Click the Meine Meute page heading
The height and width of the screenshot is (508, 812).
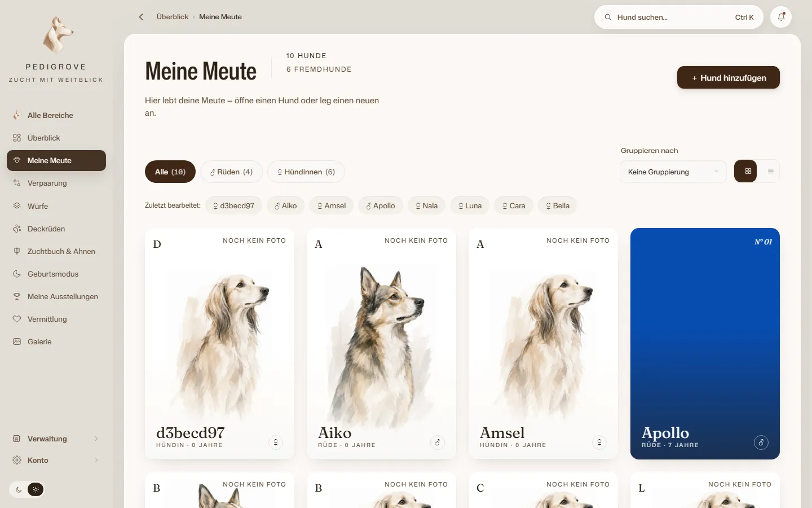coord(201,71)
